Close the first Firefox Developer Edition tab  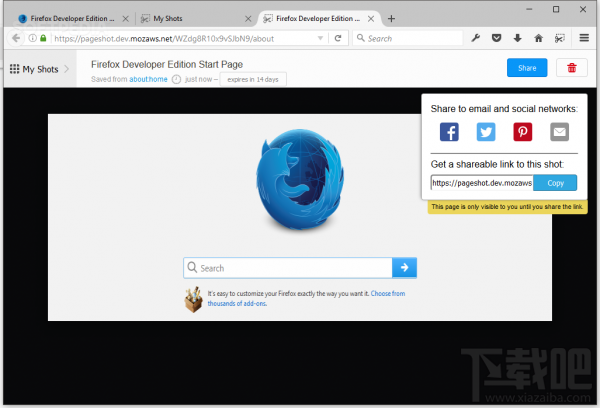pyautogui.click(x=125, y=18)
